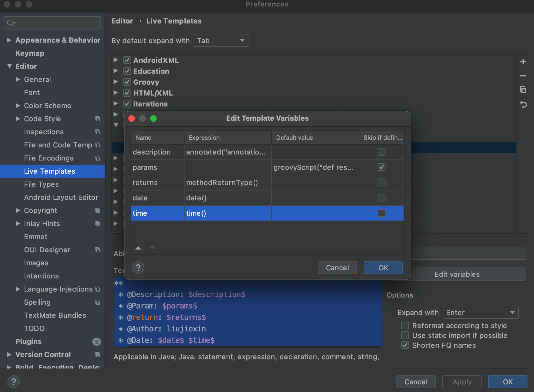Open Emmet settings
This screenshot has height=392, width=534.
click(x=35, y=237)
